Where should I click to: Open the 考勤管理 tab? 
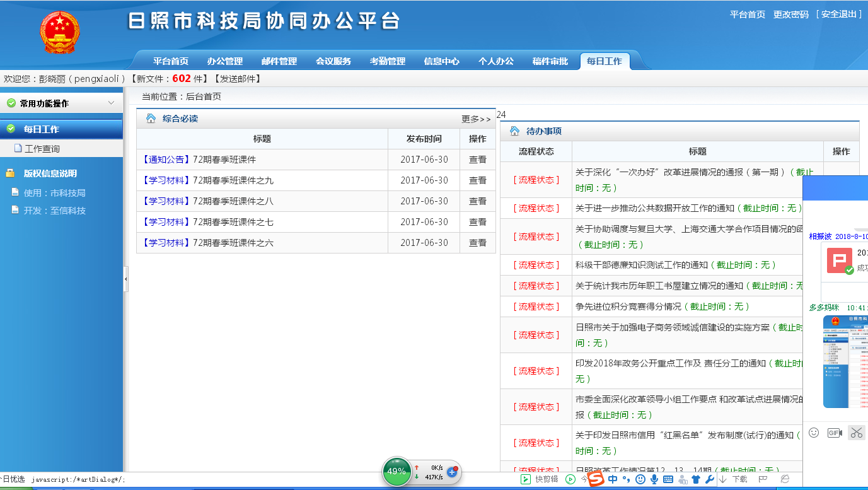pos(388,61)
